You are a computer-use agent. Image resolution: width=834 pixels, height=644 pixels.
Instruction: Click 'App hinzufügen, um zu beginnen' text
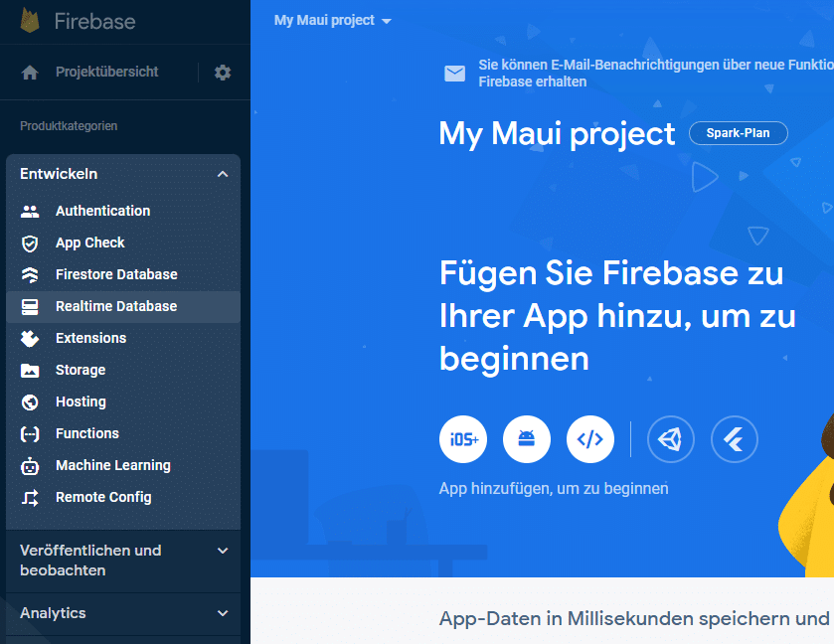554,488
